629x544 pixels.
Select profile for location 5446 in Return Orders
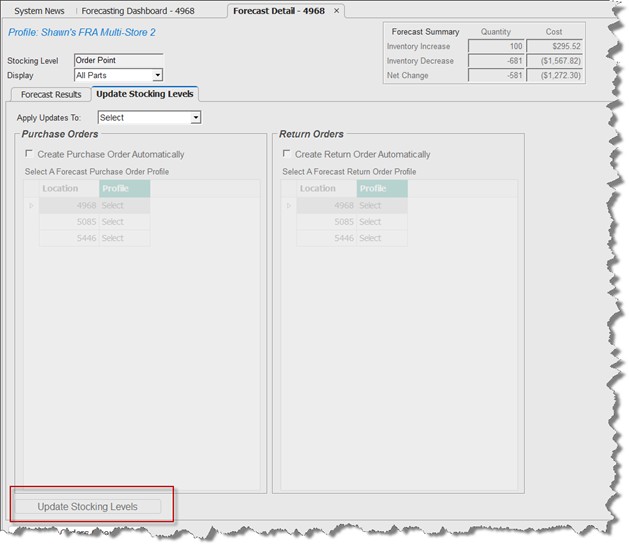tap(382, 238)
